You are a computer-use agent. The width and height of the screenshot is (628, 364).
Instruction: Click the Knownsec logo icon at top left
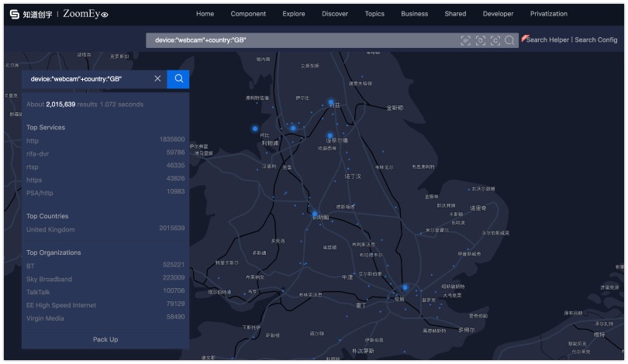coord(15,15)
